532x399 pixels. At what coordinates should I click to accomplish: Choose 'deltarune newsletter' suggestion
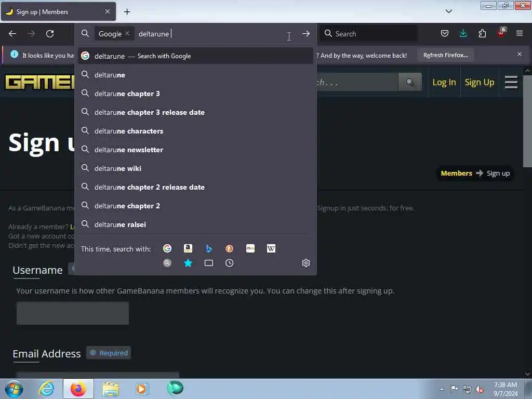point(195,149)
